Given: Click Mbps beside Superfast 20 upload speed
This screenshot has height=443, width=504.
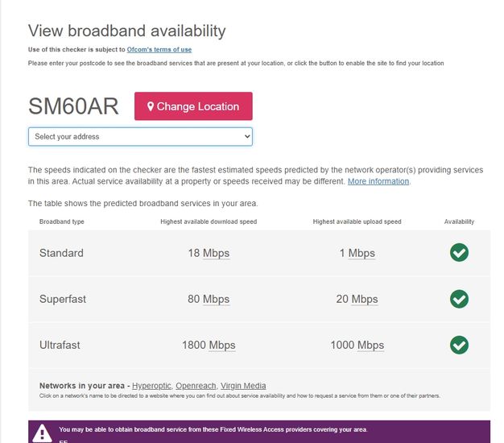Looking at the screenshot, I should (x=365, y=299).
